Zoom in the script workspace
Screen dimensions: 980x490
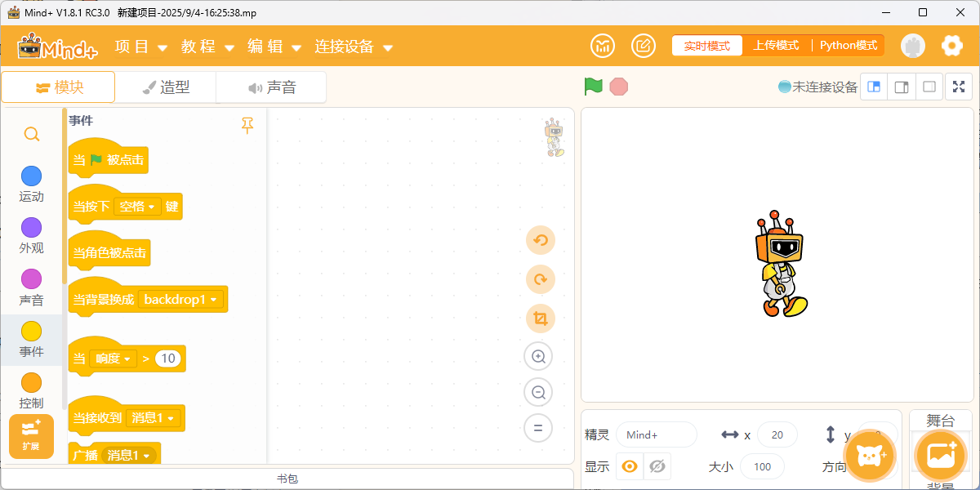tap(538, 356)
